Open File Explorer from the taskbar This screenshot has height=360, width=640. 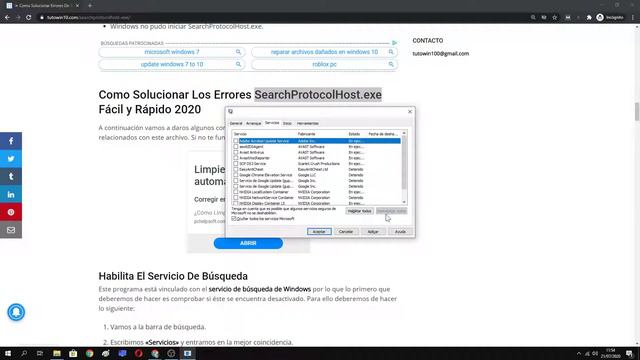pos(57,353)
